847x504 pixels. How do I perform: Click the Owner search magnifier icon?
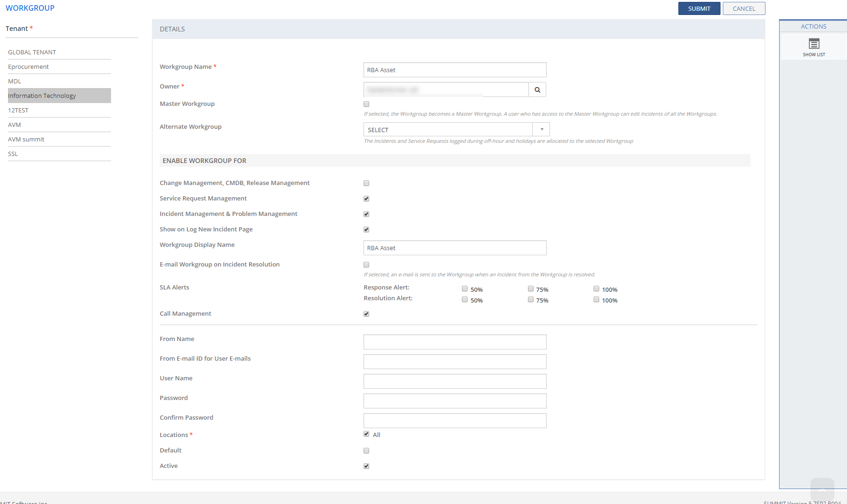click(x=537, y=90)
